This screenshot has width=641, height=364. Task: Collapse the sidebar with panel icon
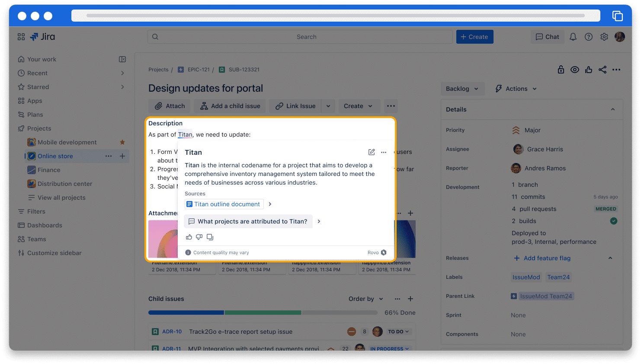122,59
